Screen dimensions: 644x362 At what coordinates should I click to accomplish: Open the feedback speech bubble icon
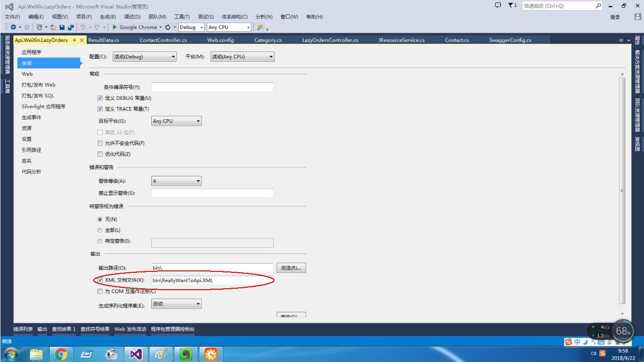498,6
